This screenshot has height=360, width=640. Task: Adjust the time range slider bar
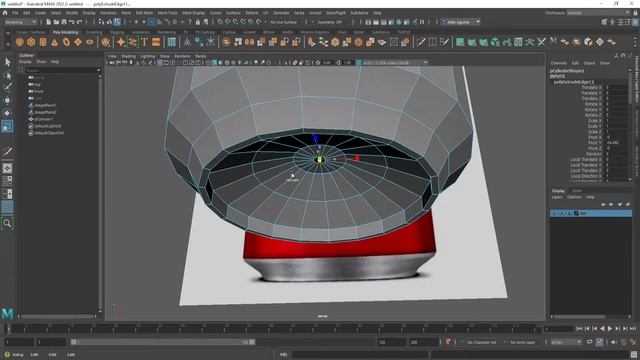point(162,342)
